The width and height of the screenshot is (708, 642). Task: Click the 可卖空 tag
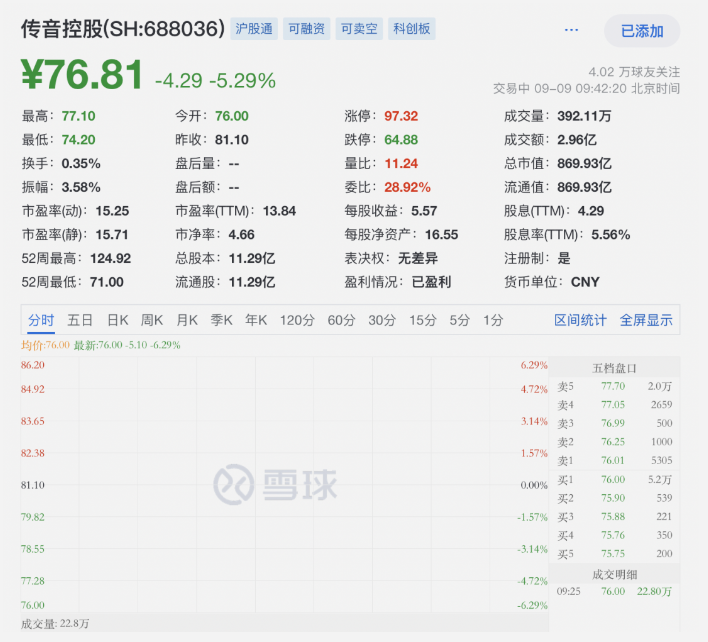359,29
